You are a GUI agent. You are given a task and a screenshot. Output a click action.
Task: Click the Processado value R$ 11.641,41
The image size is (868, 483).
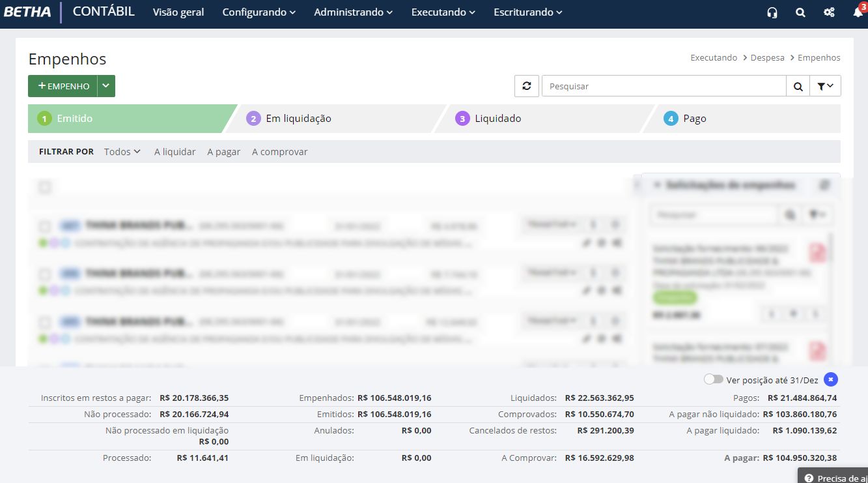[x=203, y=458]
